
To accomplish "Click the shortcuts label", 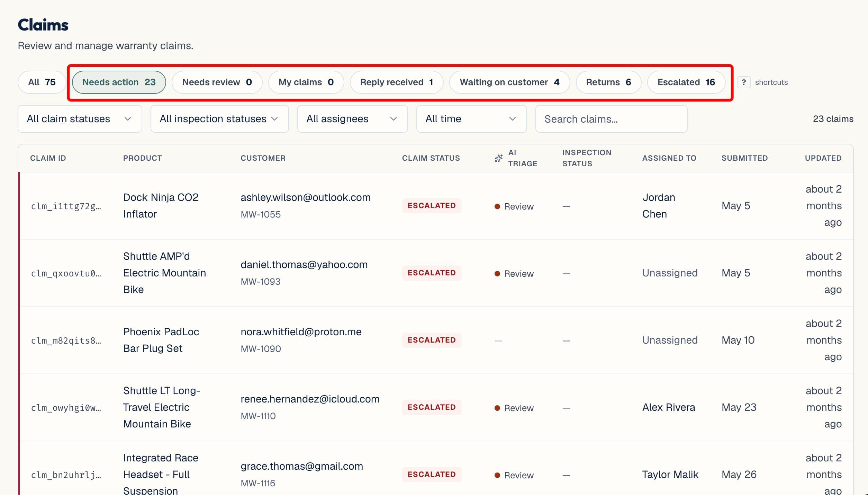I will click(771, 82).
